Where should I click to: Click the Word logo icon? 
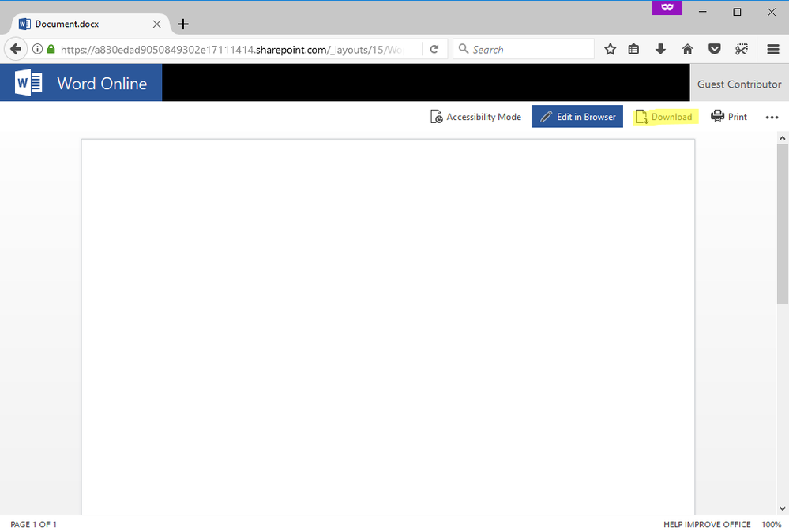click(28, 83)
